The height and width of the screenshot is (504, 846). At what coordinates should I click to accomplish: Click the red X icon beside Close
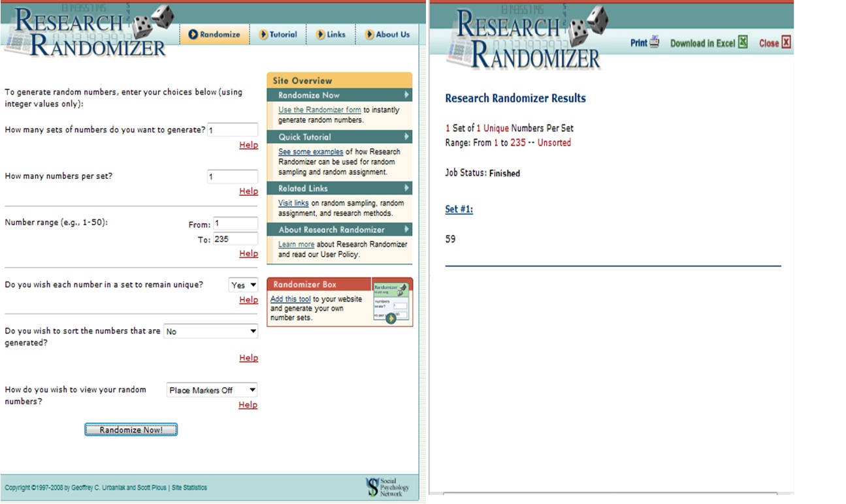point(786,42)
